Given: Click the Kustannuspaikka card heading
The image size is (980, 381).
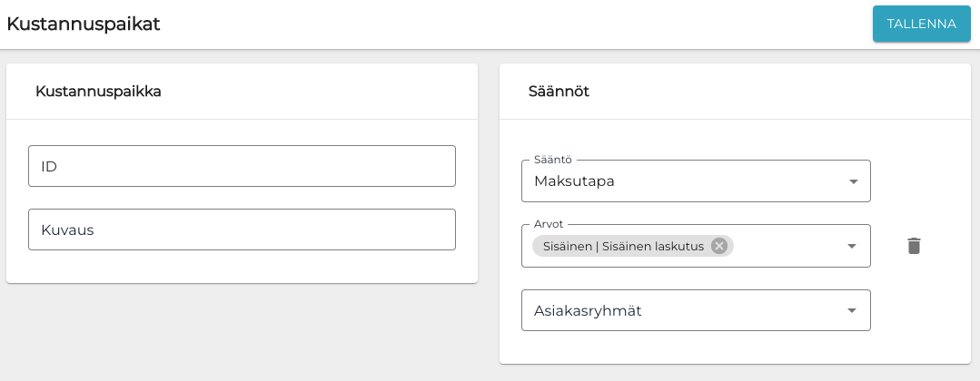Looking at the screenshot, I should [x=98, y=91].
